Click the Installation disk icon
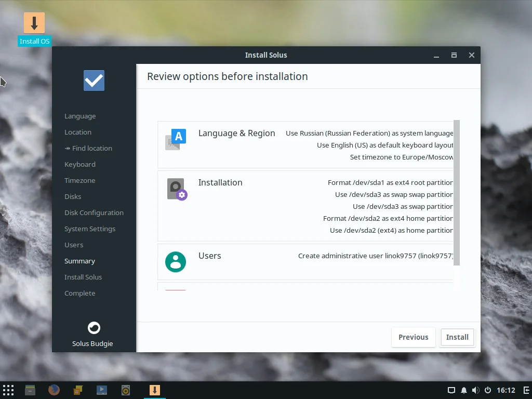532x399 pixels. tap(176, 189)
